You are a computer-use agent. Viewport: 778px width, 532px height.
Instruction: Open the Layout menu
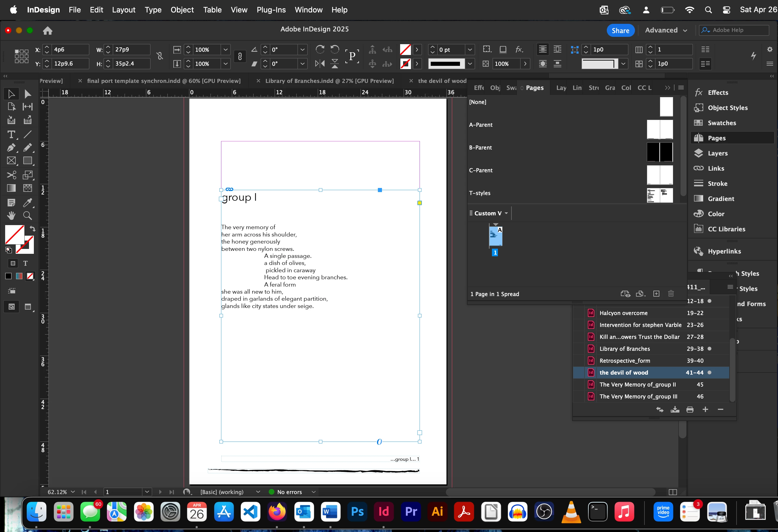click(124, 10)
